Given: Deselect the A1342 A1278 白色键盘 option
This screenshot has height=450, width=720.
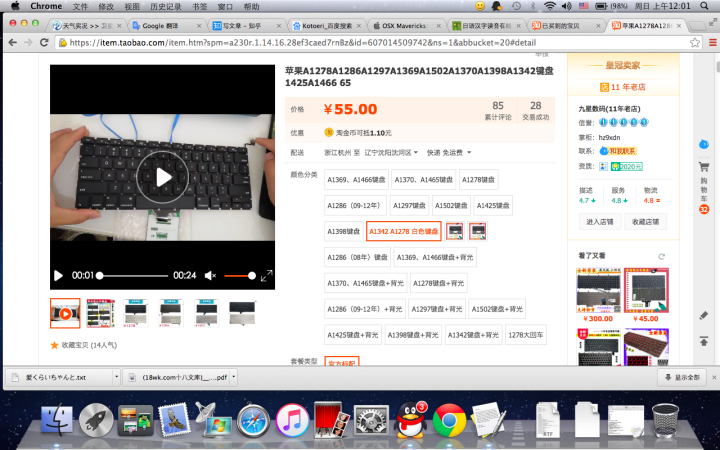Looking at the screenshot, I should (404, 231).
